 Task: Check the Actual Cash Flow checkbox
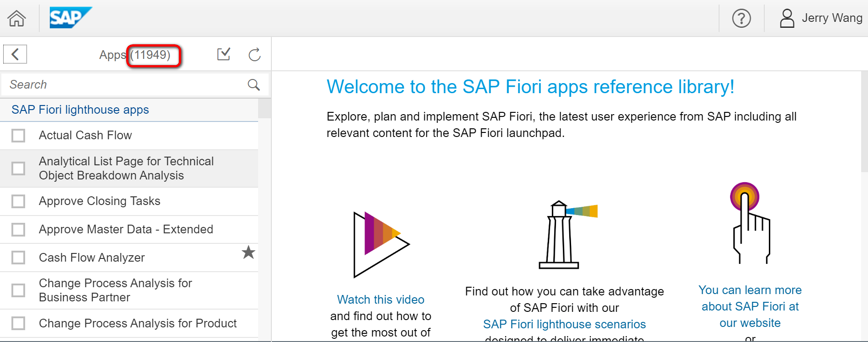pos(18,136)
